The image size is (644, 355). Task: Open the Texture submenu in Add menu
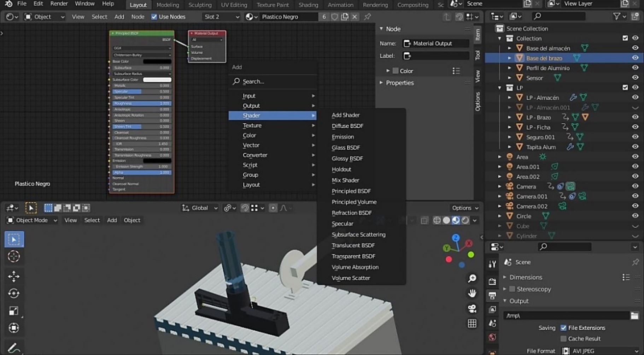coord(273,125)
